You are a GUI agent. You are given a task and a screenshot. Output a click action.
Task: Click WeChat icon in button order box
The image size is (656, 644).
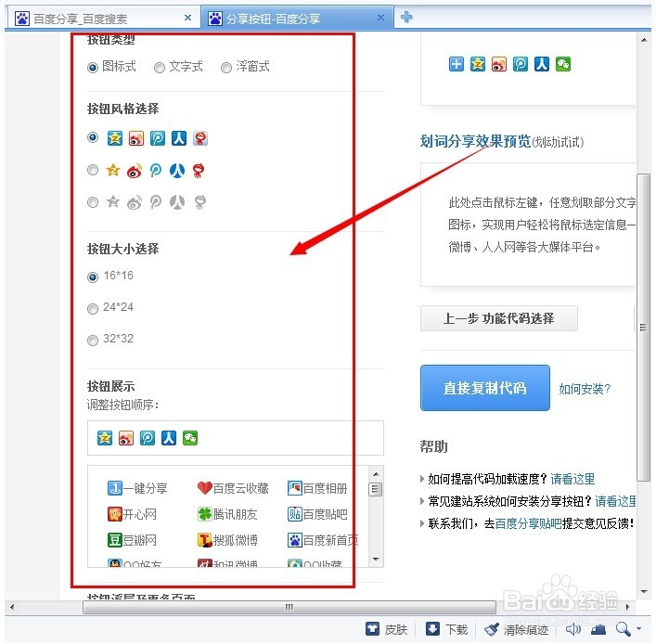[190, 438]
